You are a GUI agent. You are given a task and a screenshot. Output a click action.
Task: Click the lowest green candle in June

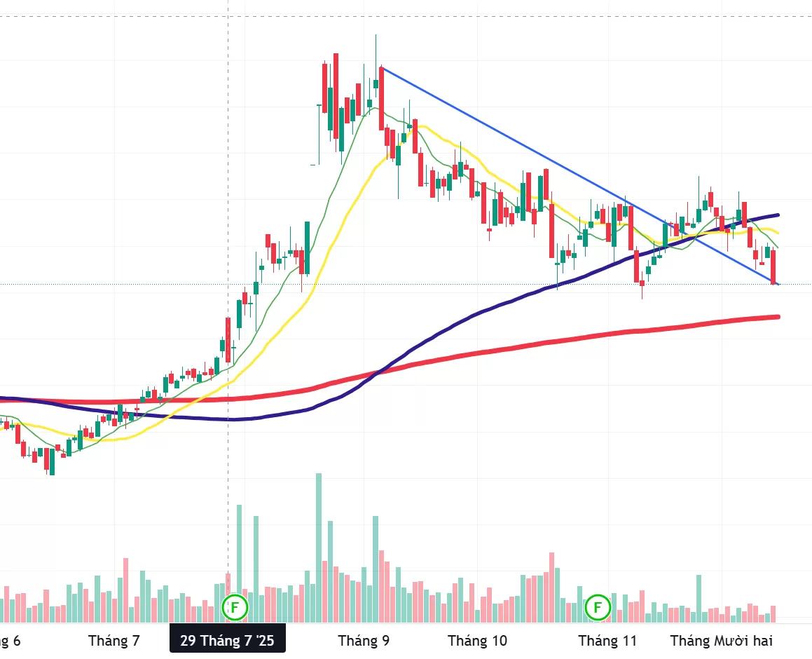[52, 460]
